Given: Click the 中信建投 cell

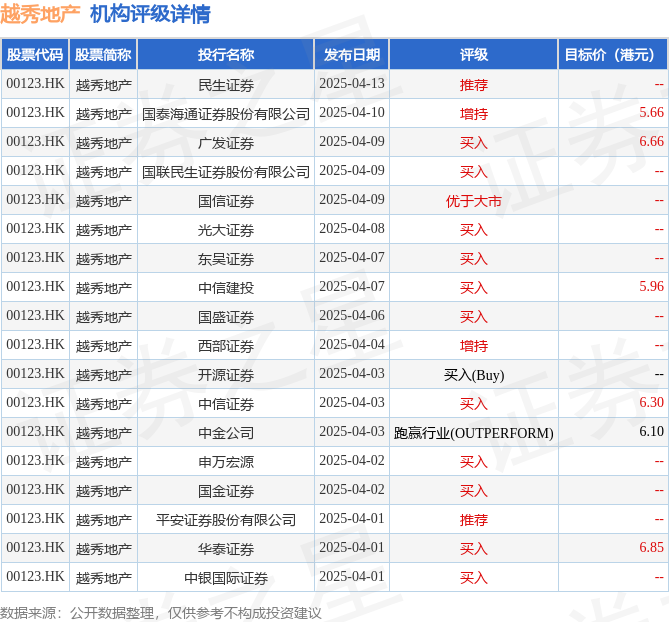Looking at the screenshot, I should [x=226, y=288].
